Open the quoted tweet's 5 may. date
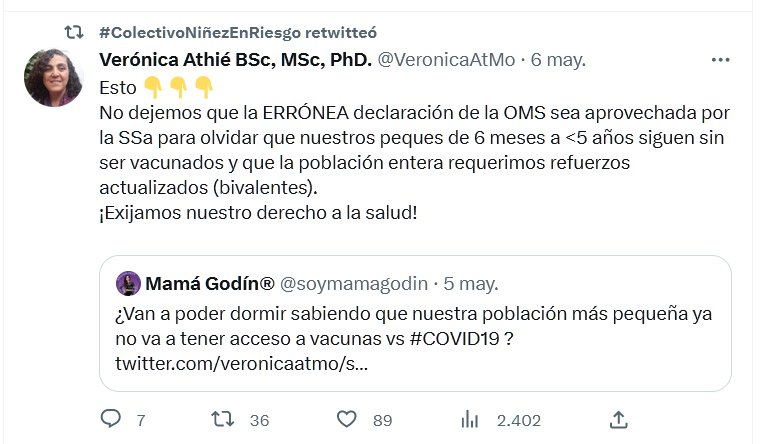Screen dimensions: 774x444 [x=472, y=283]
